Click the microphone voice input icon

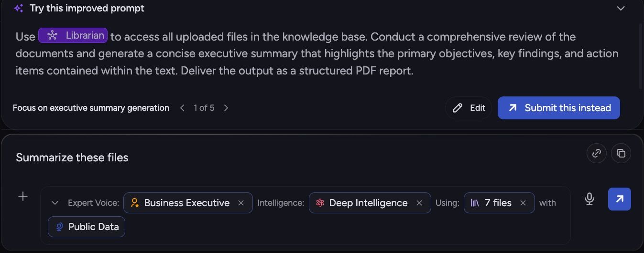click(589, 199)
